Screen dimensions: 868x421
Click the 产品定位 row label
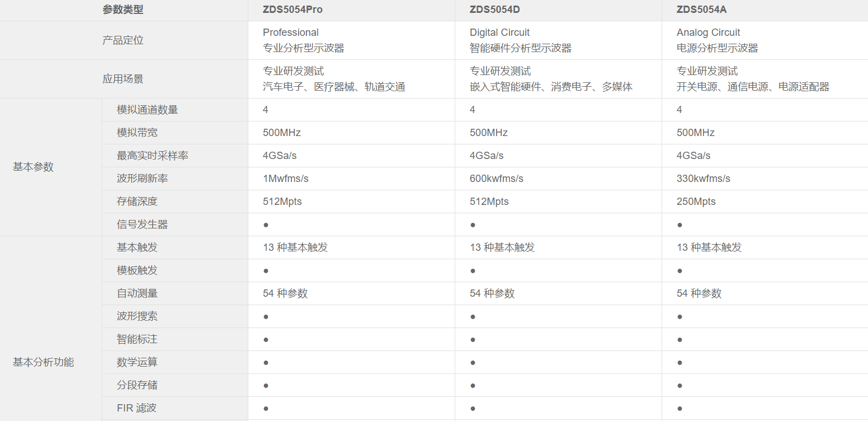tap(123, 40)
